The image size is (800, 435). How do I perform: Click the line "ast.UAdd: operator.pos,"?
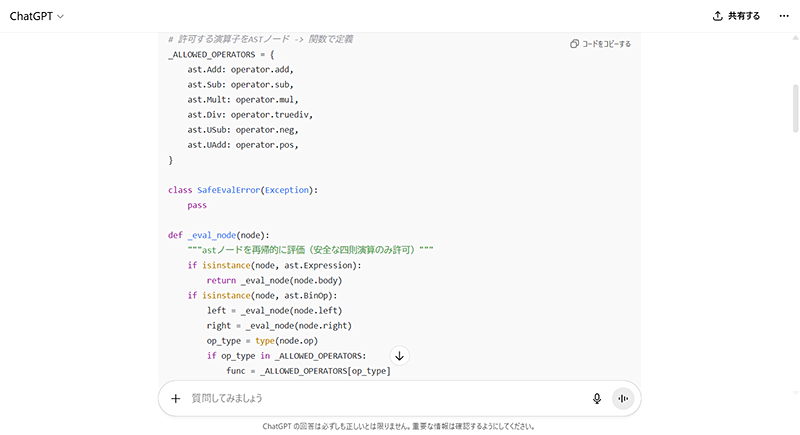(243, 145)
